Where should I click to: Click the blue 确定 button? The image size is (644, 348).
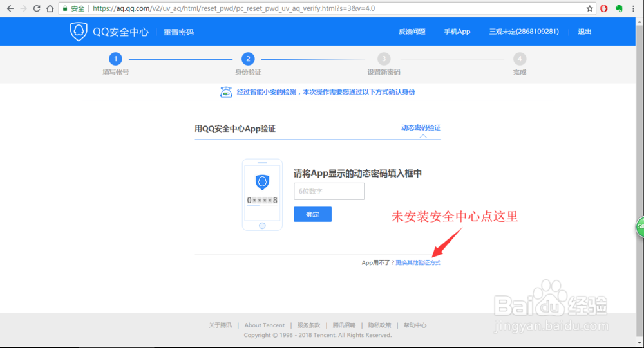[x=312, y=214]
